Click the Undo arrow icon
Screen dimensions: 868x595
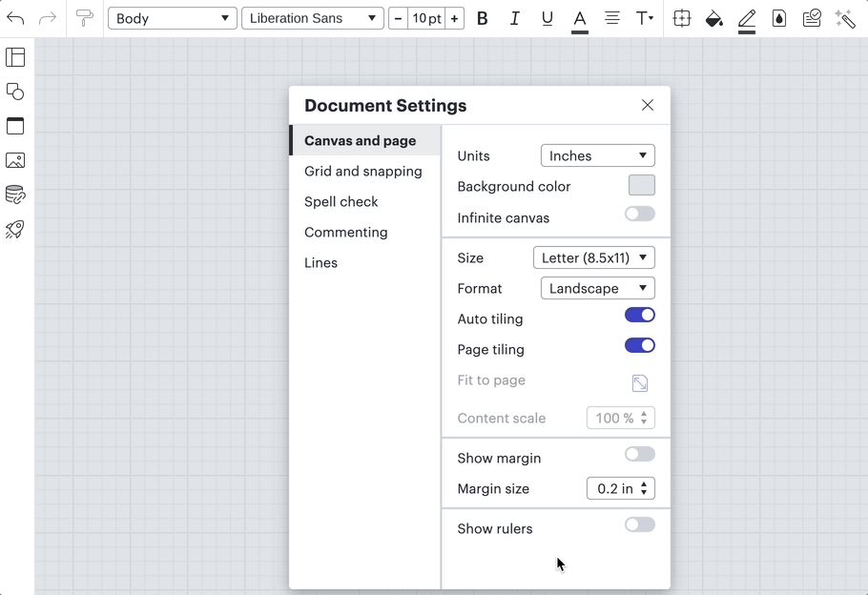click(x=15, y=18)
